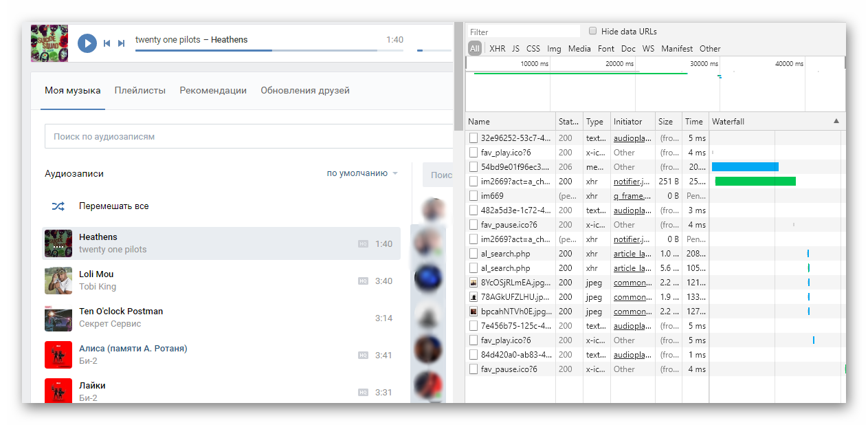Click the Waterfall column sort arrow
Screen dimensions: 868x425
836,121
